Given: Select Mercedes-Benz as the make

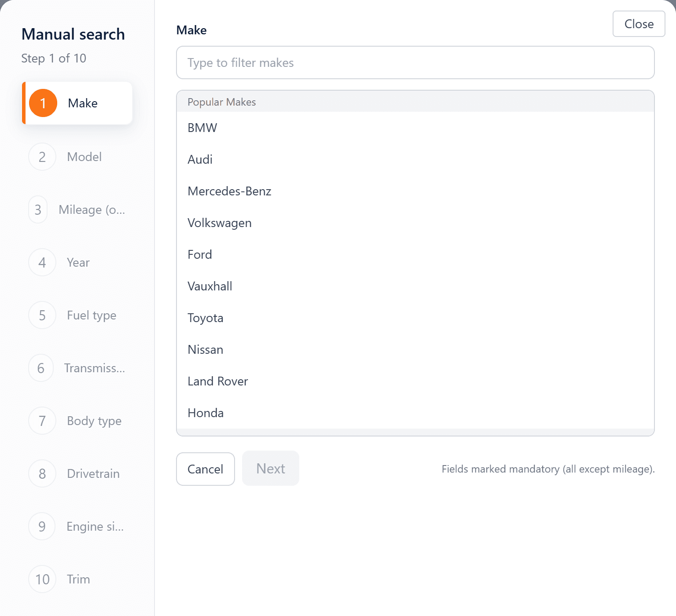Looking at the screenshot, I should click(415, 191).
